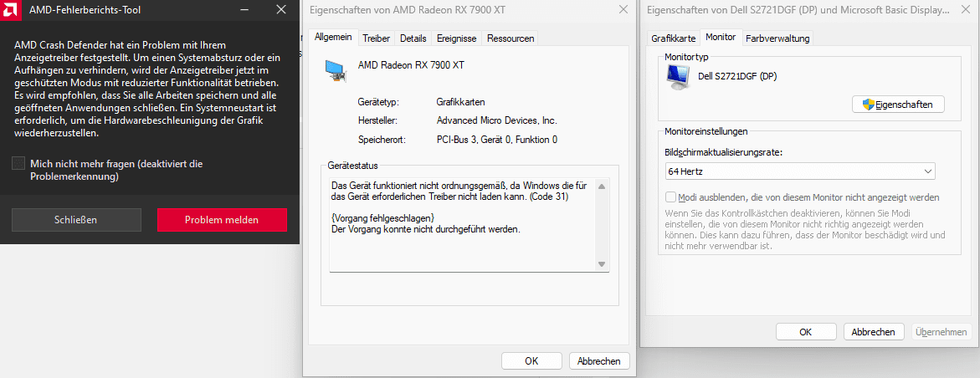The width and height of the screenshot is (980, 378).
Task: Open the Ereignisse tab
Action: 457,38
